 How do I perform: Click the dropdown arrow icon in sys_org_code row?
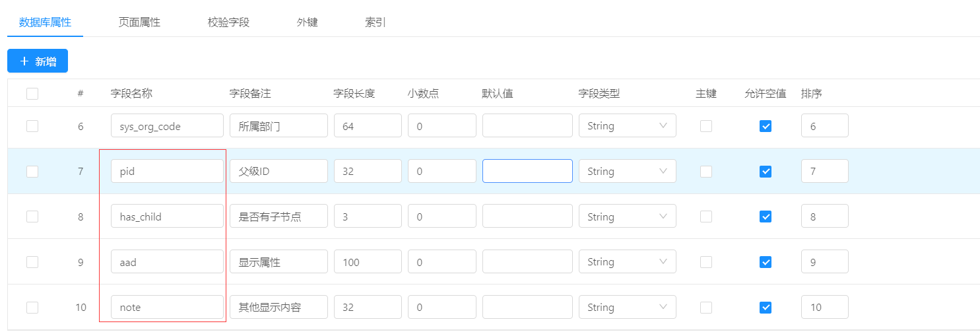tap(663, 125)
